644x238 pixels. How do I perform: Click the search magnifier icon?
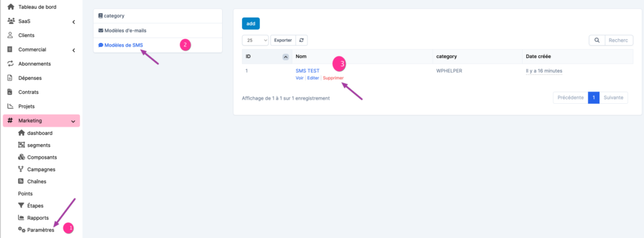(597, 40)
